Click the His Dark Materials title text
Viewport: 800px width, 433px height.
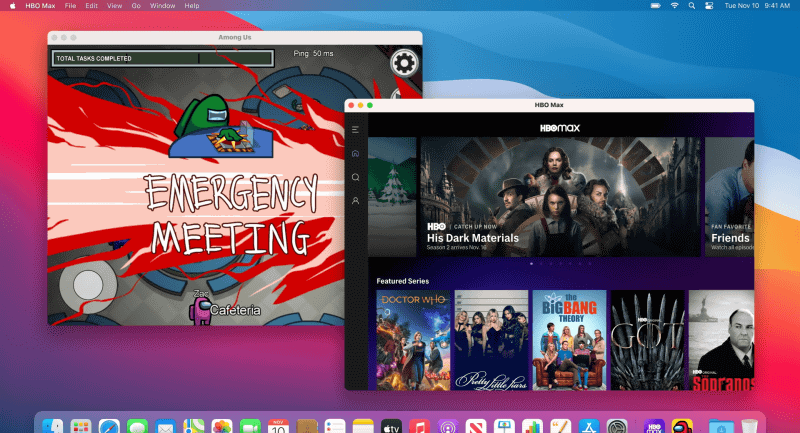point(472,238)
